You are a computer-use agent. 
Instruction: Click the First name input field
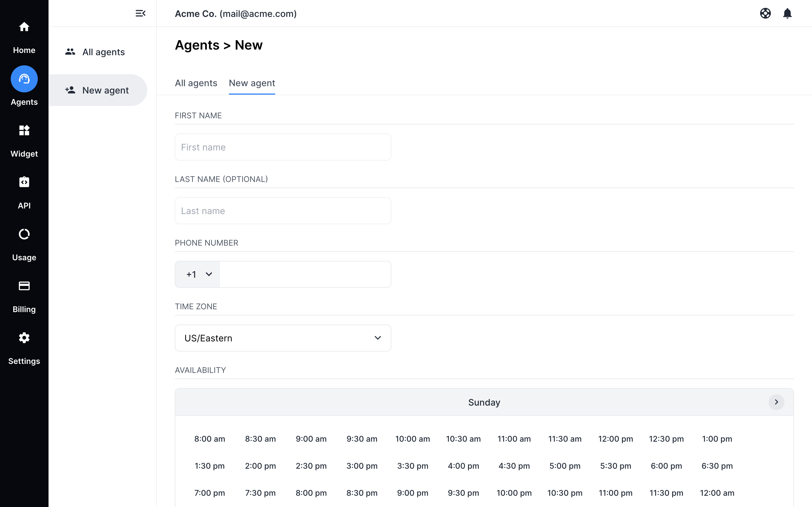tap(283, 147)
